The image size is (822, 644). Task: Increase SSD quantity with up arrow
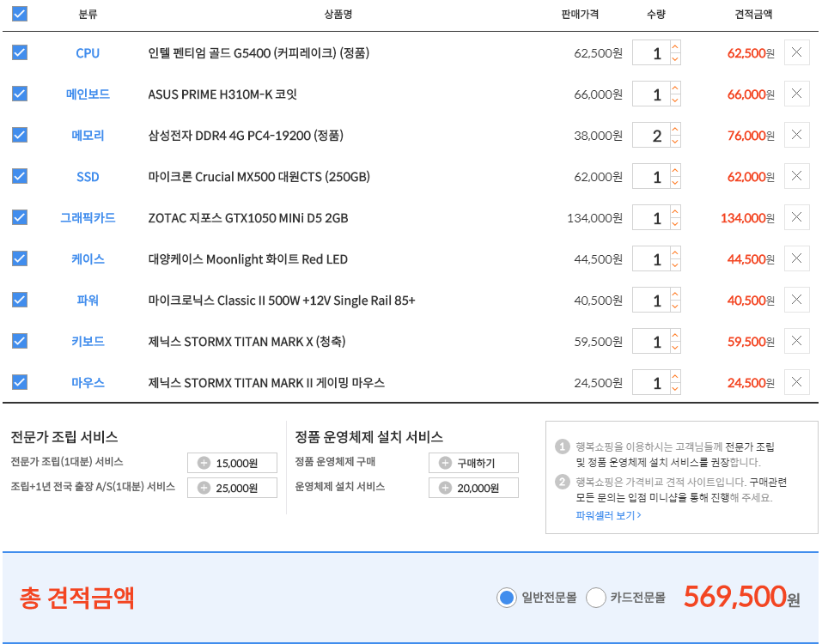pos(675,170)
